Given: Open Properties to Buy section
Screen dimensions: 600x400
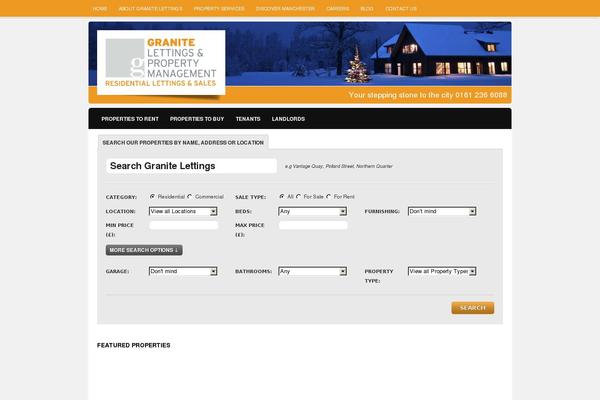Looking at the screenshot, I should tap(197, 119).
